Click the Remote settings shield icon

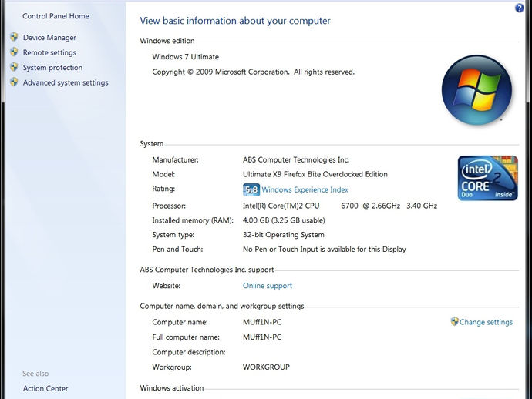14,52
